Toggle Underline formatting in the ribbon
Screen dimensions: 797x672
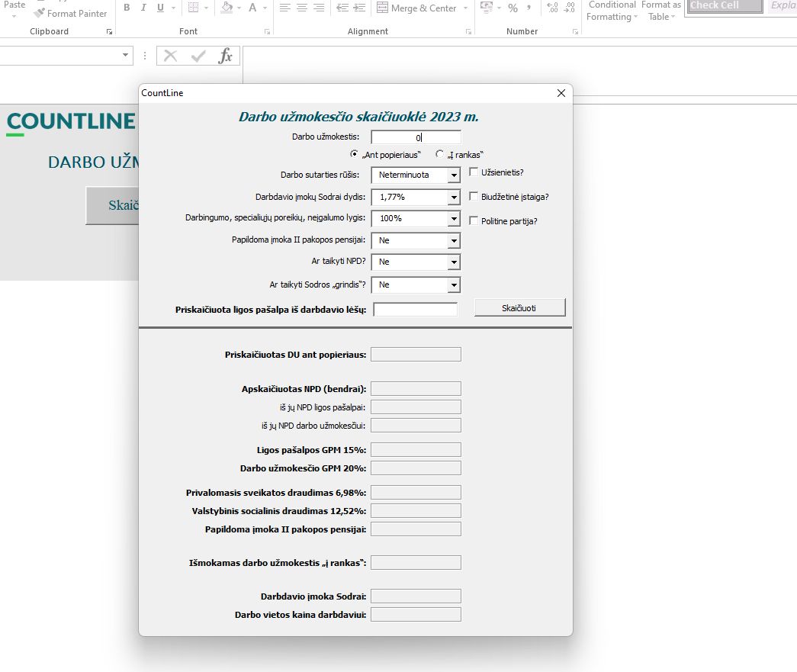tap(161, 8)
